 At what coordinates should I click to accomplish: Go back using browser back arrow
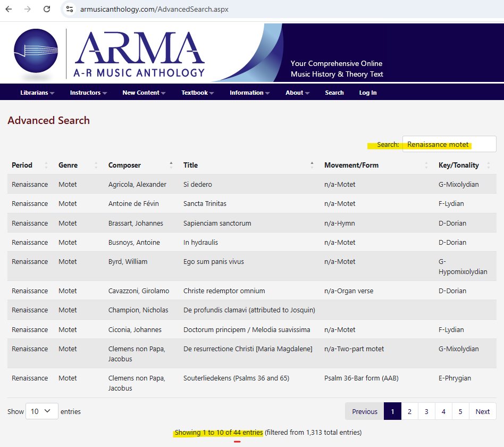tap(9, 9)
